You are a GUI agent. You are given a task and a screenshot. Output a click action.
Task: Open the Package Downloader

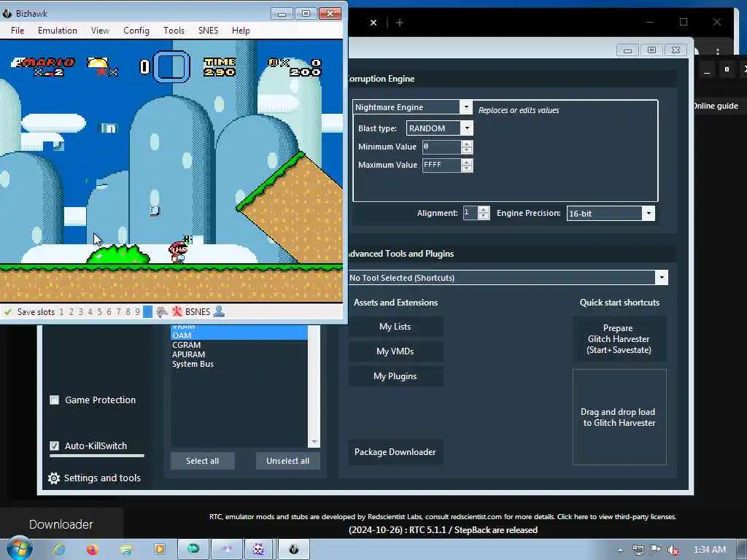[x=395, y=452]
